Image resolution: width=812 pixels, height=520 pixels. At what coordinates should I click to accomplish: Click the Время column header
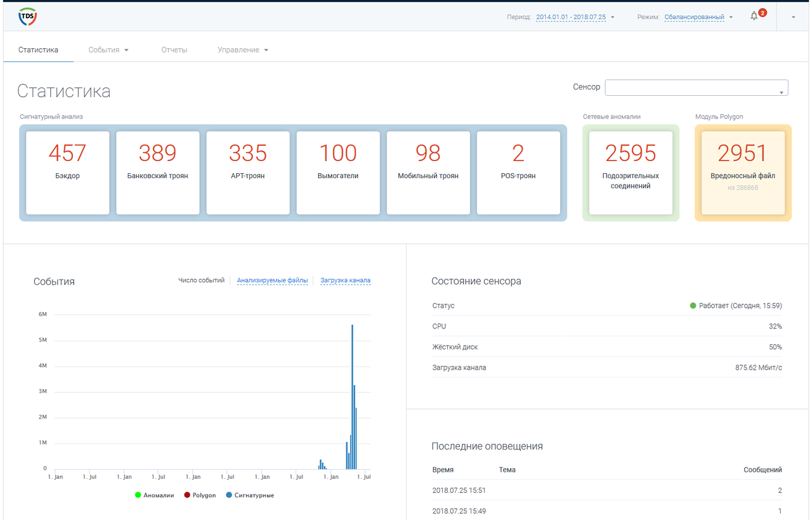443,470
